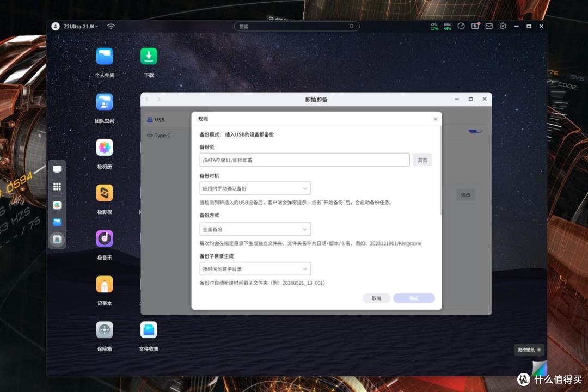The width and height of the screenshot is (588, 392).
Task: Switch to the Type-C tab
Action: [x=158, y=136]
